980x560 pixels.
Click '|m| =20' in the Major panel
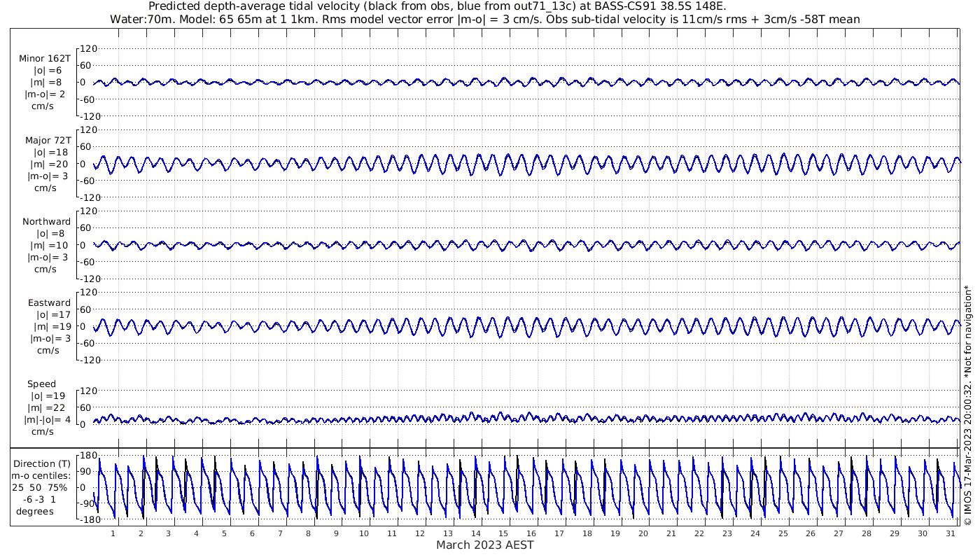pos(49,164)
